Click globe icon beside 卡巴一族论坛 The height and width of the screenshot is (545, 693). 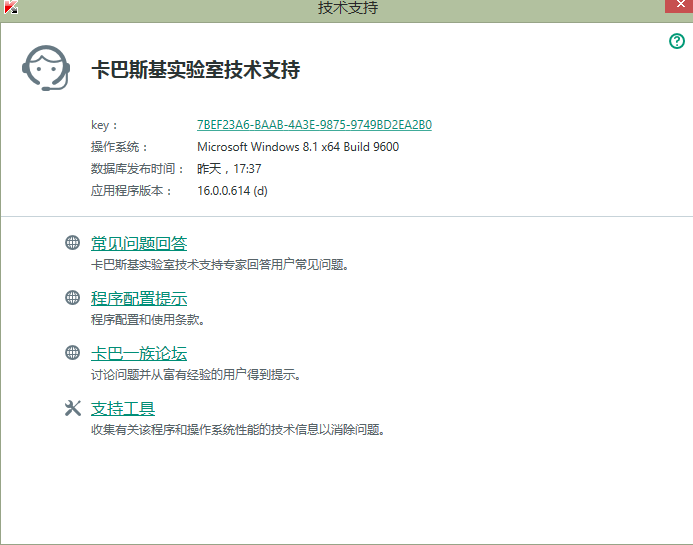tap(72, 353)
